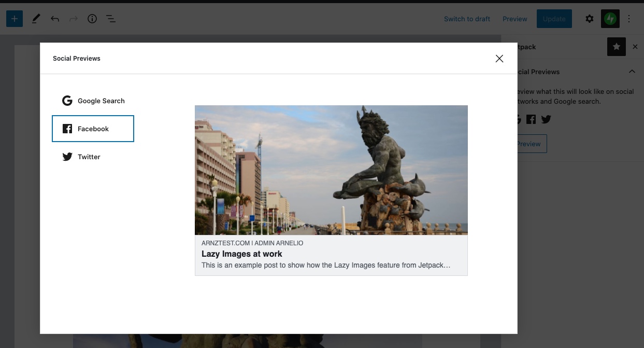Click the Redo arrow icon
Viewport: 644px width, 348px height.
[x=74, y=18]
